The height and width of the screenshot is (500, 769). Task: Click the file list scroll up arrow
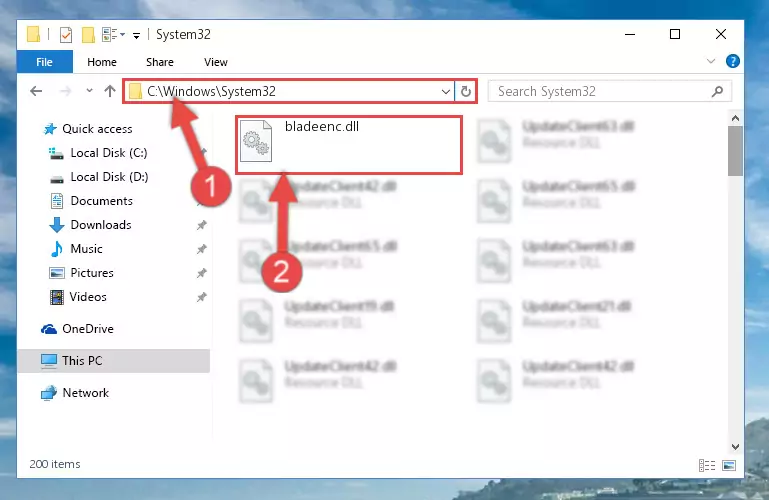(735, 118)
